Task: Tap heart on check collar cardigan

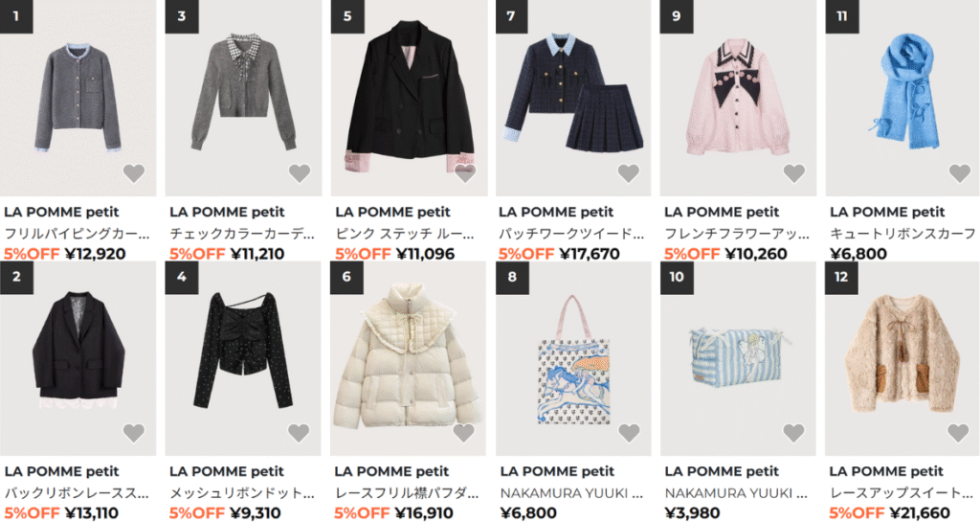Action: (x=300, y=173)
